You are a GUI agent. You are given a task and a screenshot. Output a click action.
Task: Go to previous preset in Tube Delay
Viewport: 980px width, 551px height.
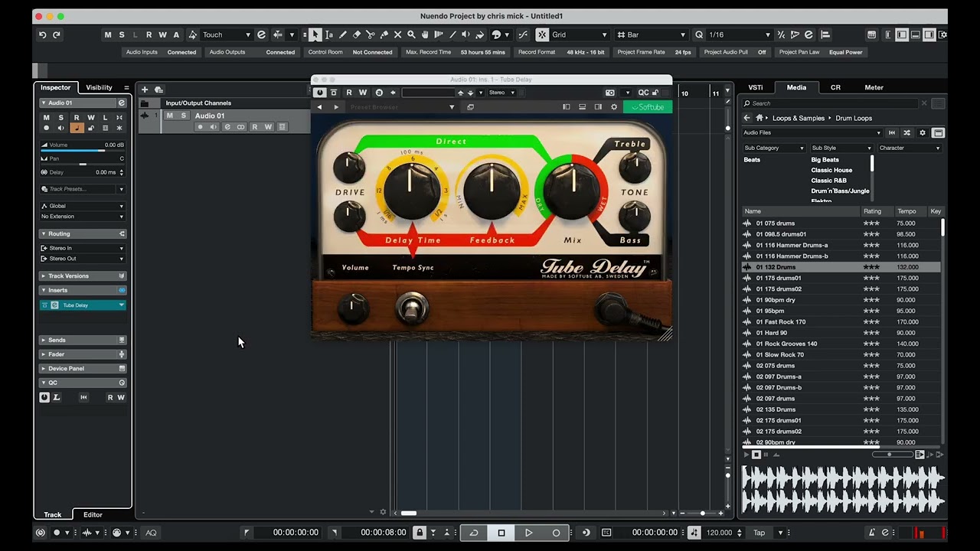click(320, 107)
